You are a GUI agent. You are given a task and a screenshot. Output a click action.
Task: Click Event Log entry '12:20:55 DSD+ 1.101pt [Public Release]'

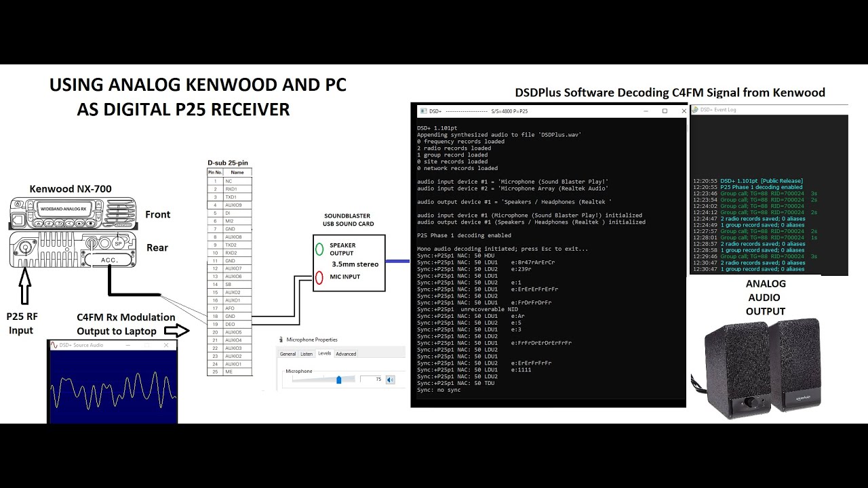[747, 181]
